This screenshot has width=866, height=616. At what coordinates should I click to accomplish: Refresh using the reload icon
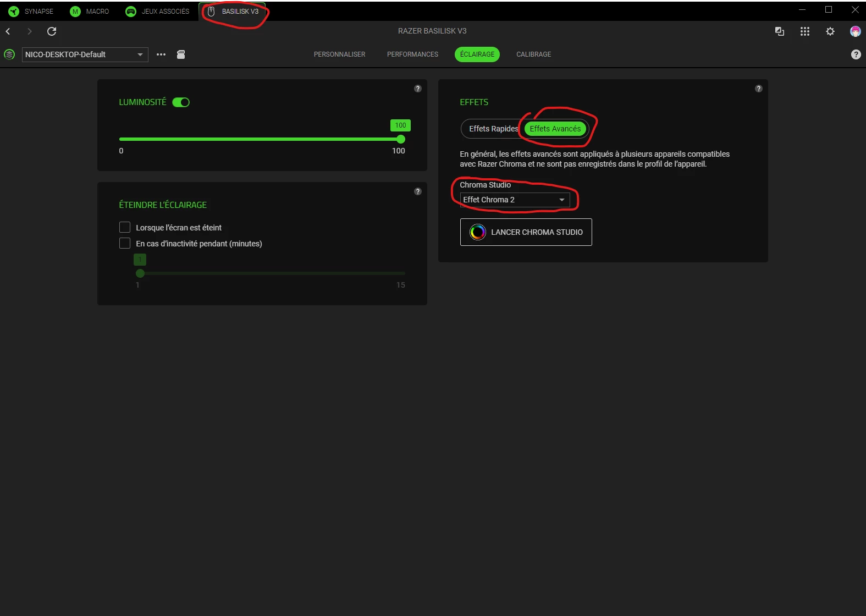click(x=52, y=31)
